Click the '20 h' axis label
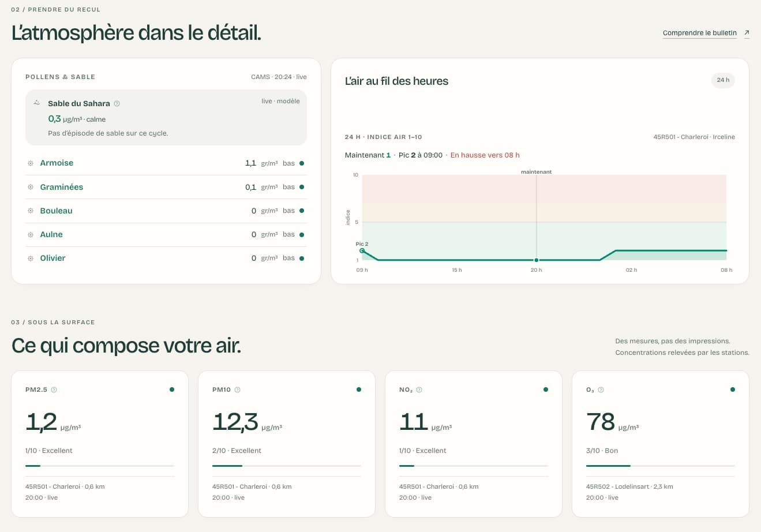761x532 pixels. click(x=536, y=270)
